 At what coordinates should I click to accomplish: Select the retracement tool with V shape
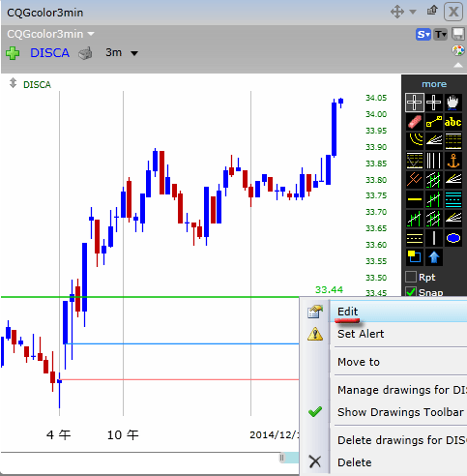(414, 161)
